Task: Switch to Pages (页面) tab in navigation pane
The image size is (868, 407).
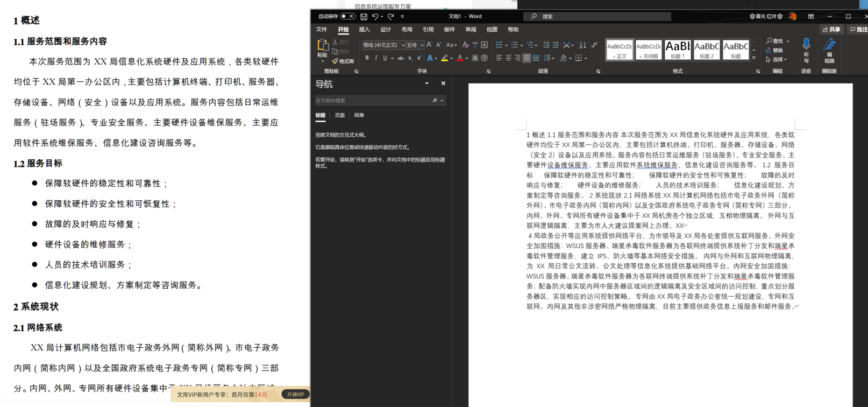Action: coord(339,115)
